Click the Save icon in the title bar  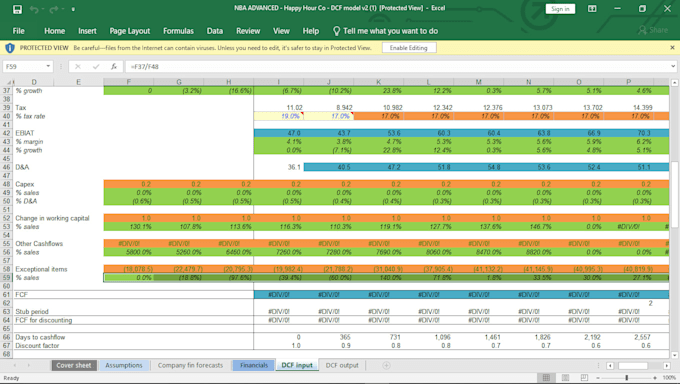point(17,9)
